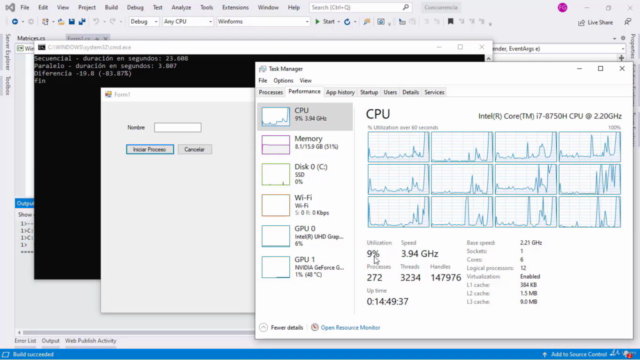Click the Save icon in Visual Studio toolbar
The height and width of the screenshot is (360, 640).
(x=71, y=22)
